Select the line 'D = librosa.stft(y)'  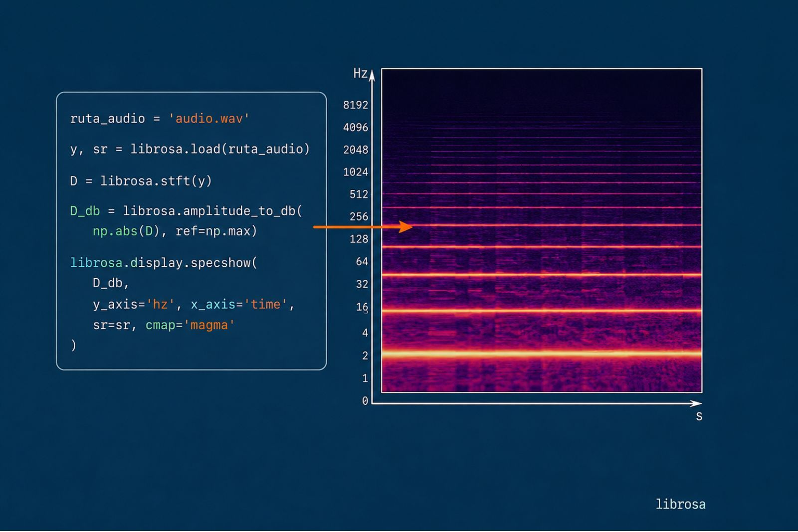(x=141, y=180)
